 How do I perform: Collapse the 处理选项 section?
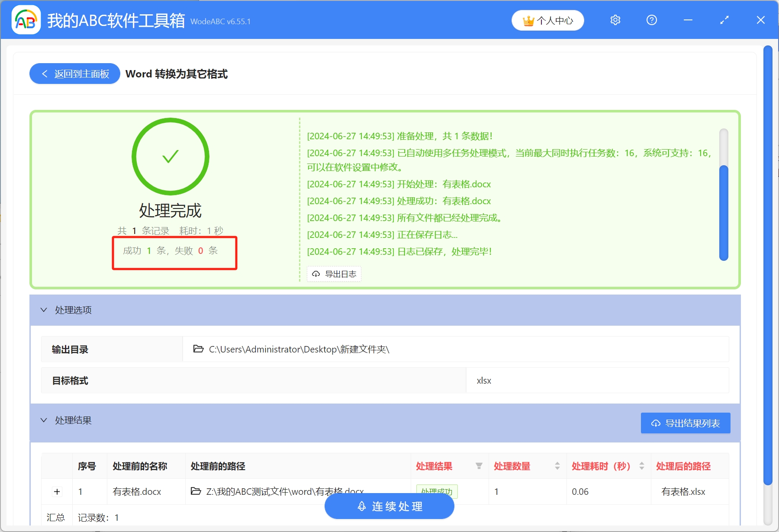pyautogui.click(x=44, y=310)
